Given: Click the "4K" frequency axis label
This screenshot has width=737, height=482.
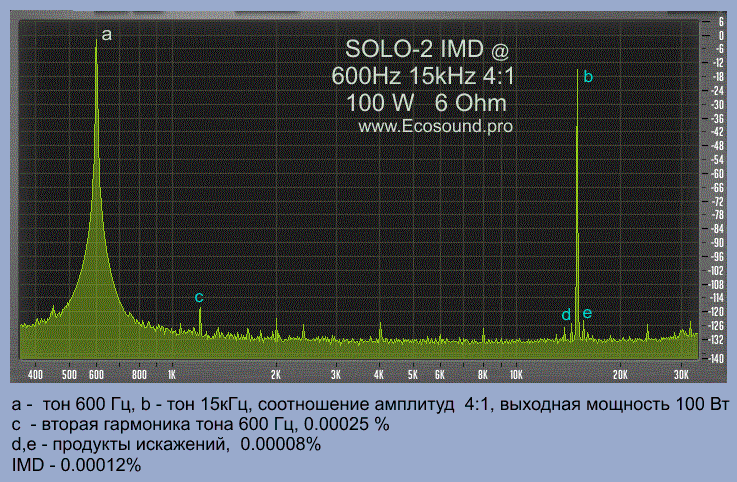Looking at the screenshot, I should (x=379, y=375).
